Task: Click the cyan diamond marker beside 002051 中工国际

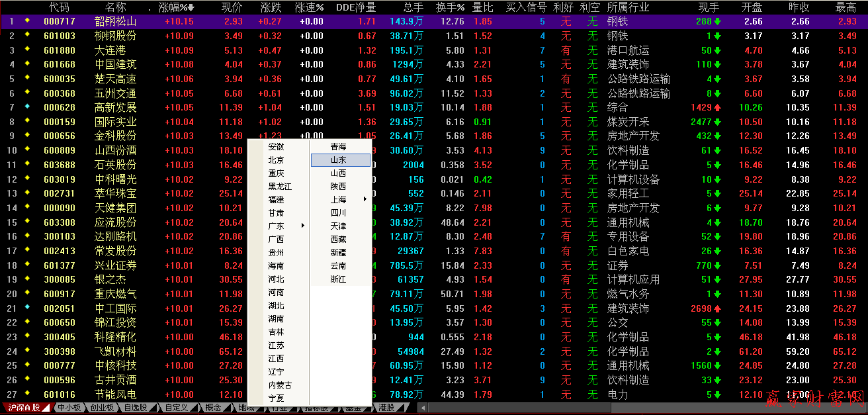Action: tap(27, 308)
